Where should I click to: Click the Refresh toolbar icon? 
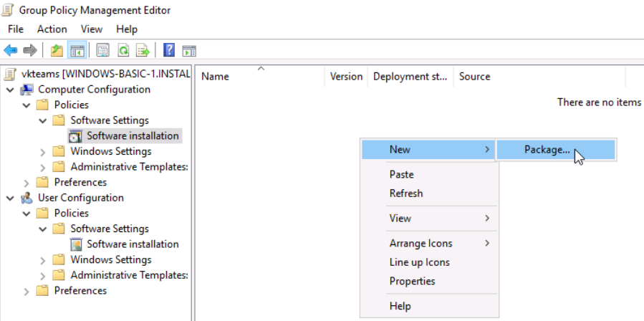click(x=123, y=50)
